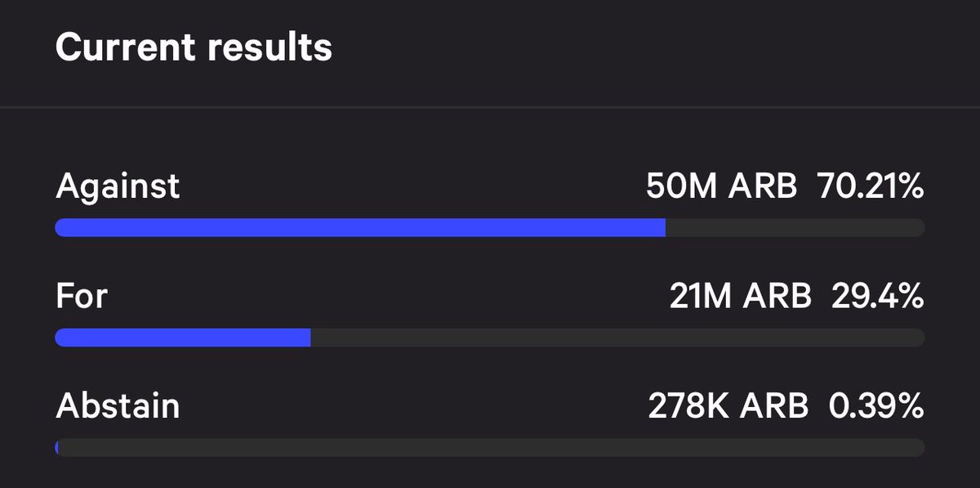Click the blue filled part of Against bar
The height and width of the screenshot is (488, 980).
(359, 228)
